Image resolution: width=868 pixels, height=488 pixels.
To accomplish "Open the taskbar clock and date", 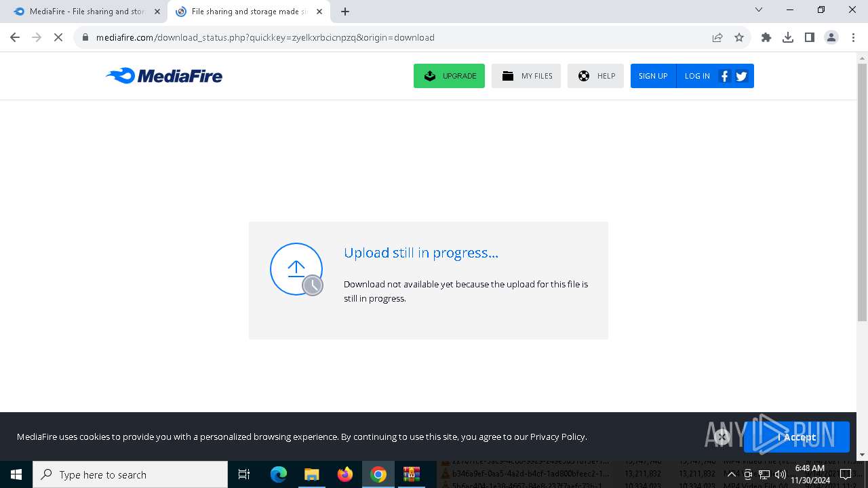I will click(810, 474).
